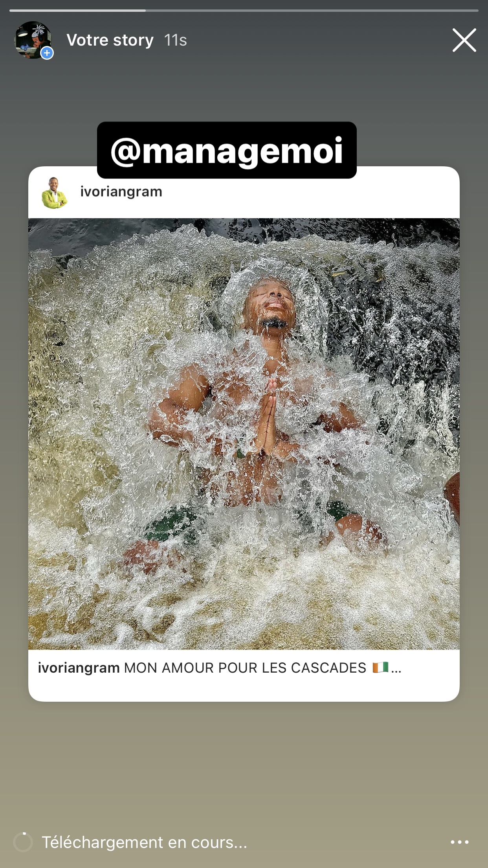
Task: Open your story profile avatar
Action: [33, 40]
